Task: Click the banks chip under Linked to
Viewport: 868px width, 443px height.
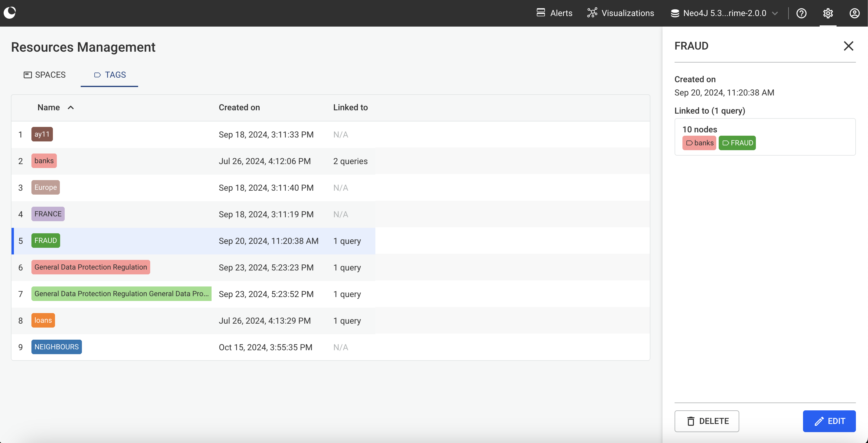Action: 699,143
